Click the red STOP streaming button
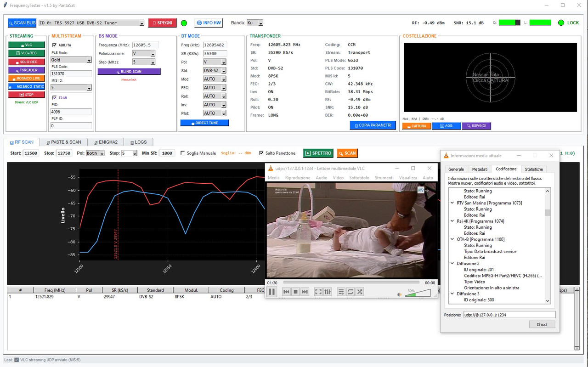The width and height of the screenshot is (588, 367). 27,95
